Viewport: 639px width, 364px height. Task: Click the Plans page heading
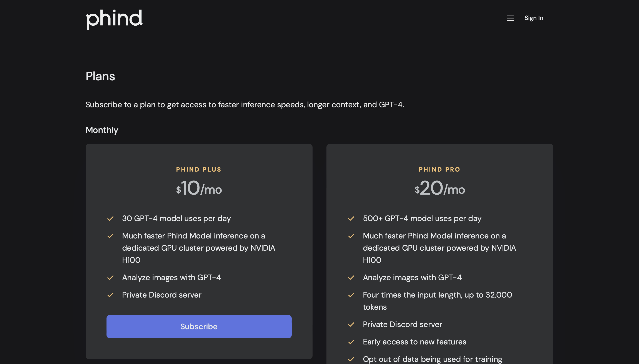click(x=100, y=76)
